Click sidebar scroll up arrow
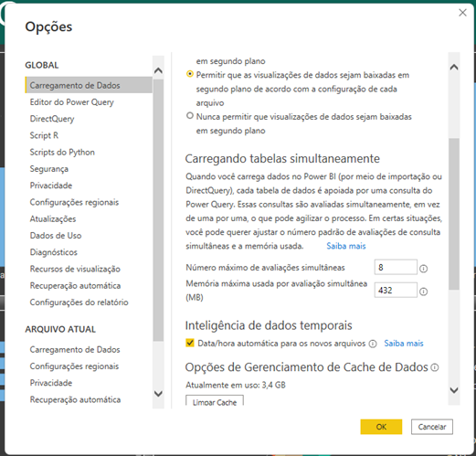The width and height of the screenshot is (476, 456). click(x=158, y=70)
